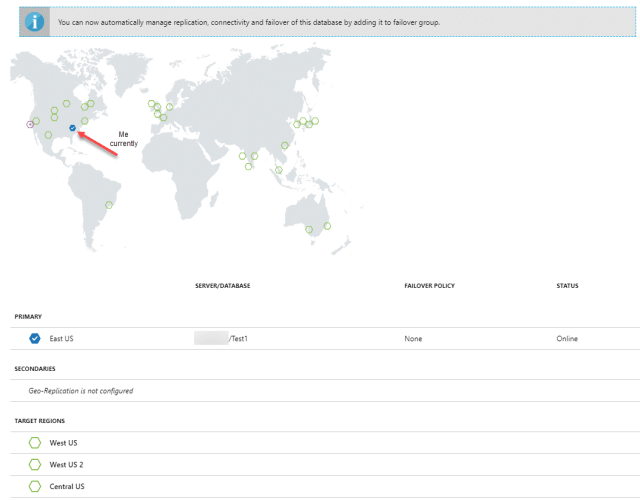Click the None failover policy value
Viewport: 640px width, 500px height.
[413, 339]
